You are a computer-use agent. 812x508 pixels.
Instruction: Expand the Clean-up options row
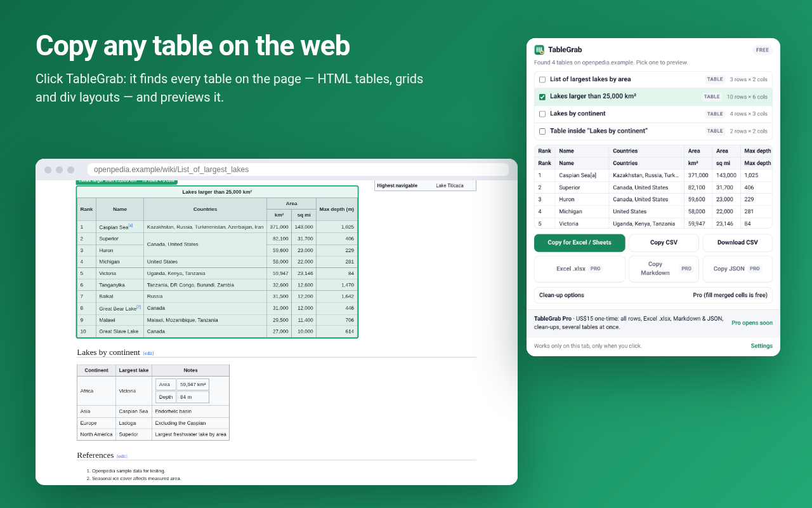click(x=653, y=295)
